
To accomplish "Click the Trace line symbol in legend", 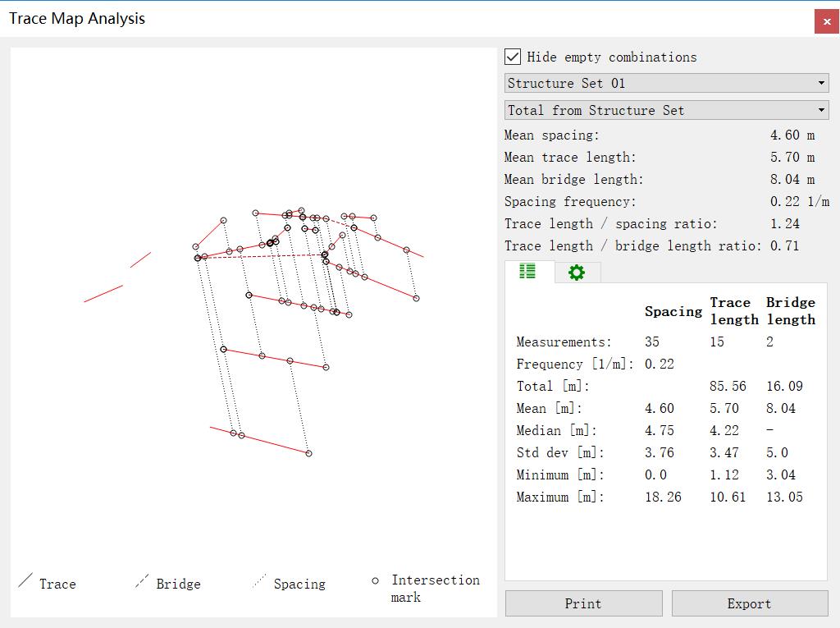I will [25, 583].
